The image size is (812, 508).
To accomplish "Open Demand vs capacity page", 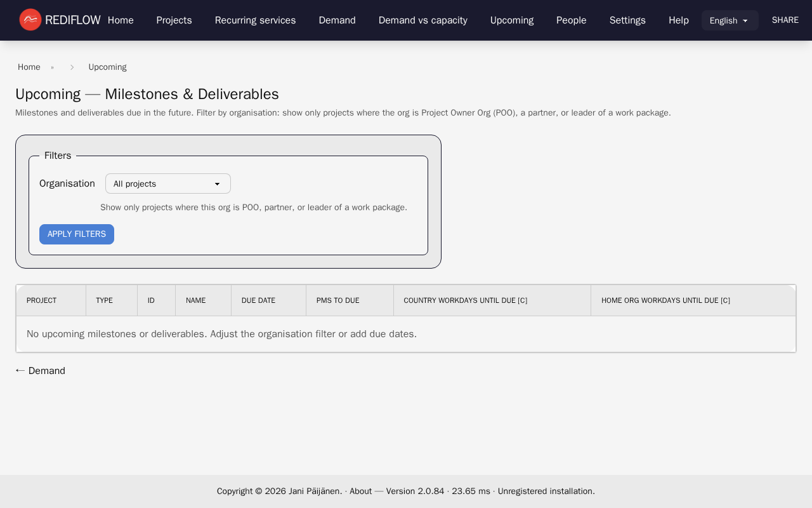I will point(422,20).
